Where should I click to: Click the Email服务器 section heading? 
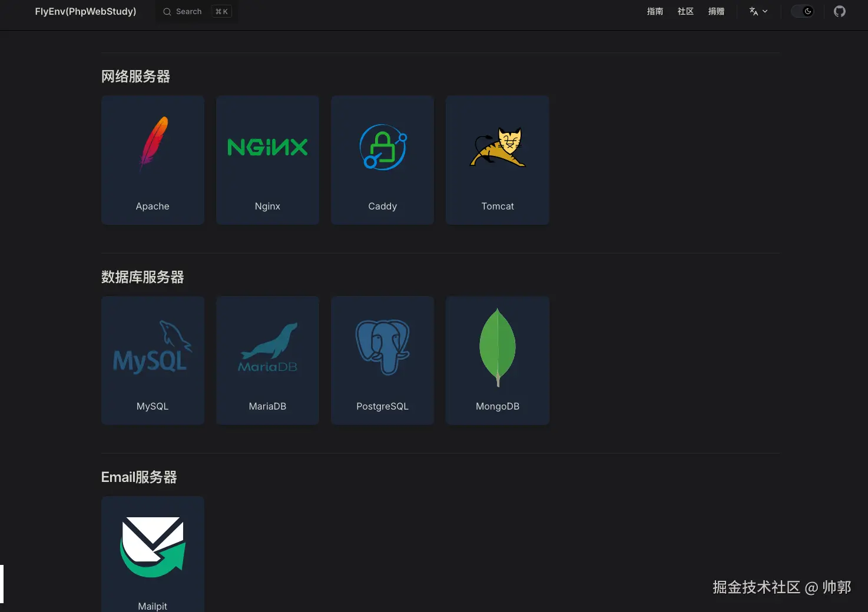(139, 477)
